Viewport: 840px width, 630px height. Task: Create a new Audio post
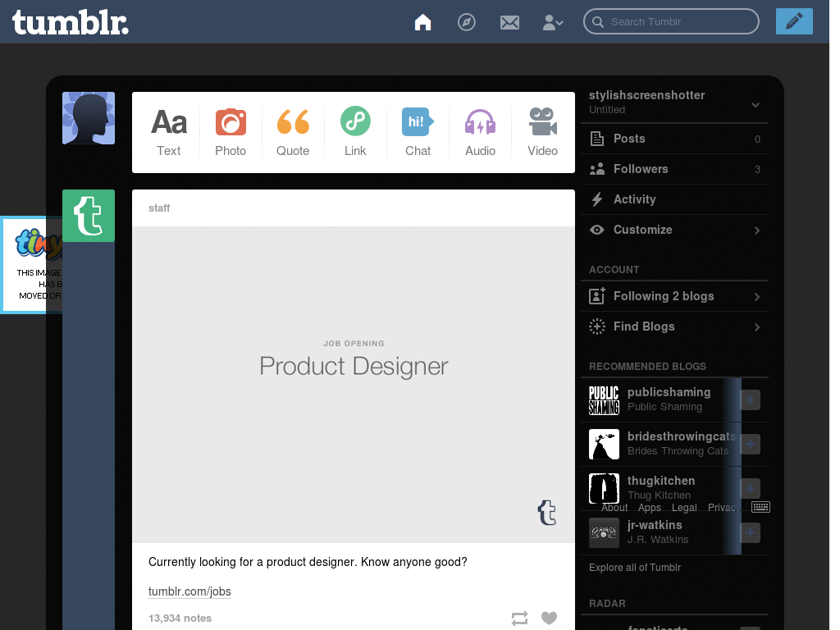click(x=480, y=132)
